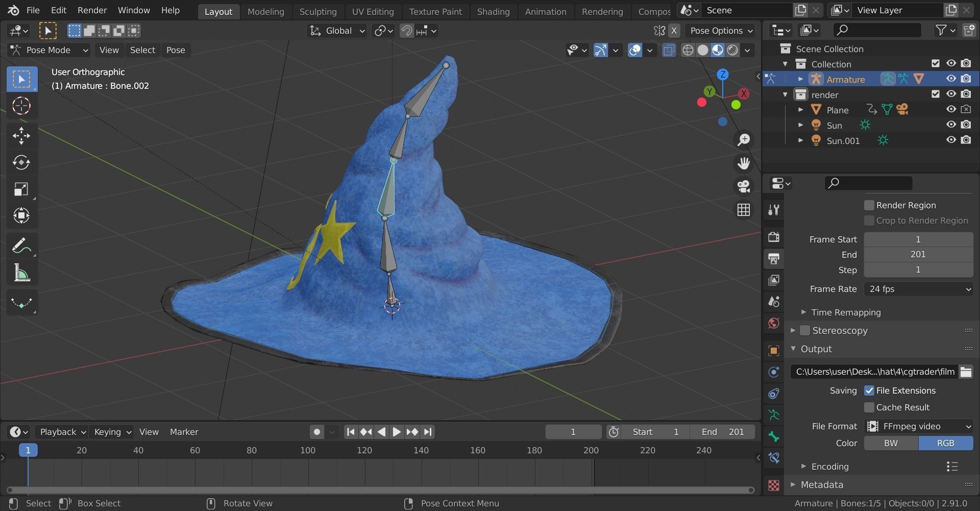Switch to the Modeling workspace tab
This screenshot has width=980, height=511.
265,11
